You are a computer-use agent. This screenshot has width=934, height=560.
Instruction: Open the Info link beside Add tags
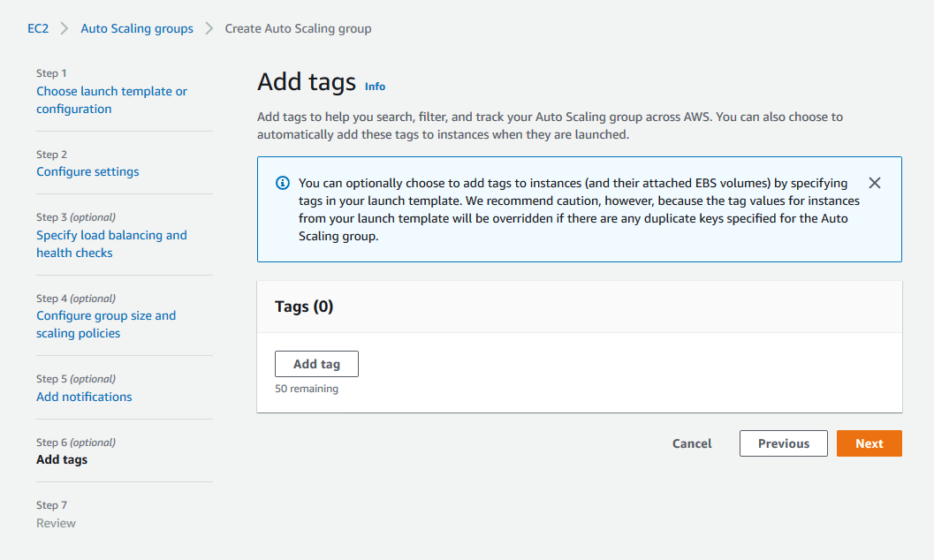tap(375, 87)
